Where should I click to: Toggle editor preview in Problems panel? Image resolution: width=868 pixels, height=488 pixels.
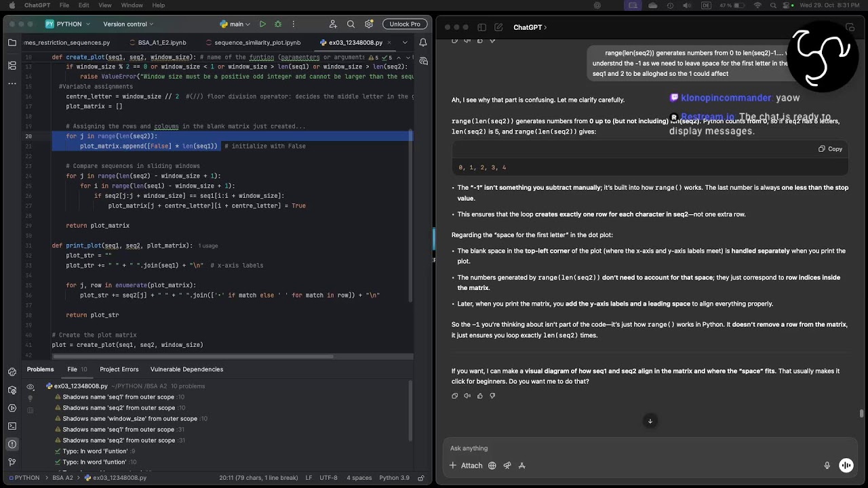pos(30,410)
